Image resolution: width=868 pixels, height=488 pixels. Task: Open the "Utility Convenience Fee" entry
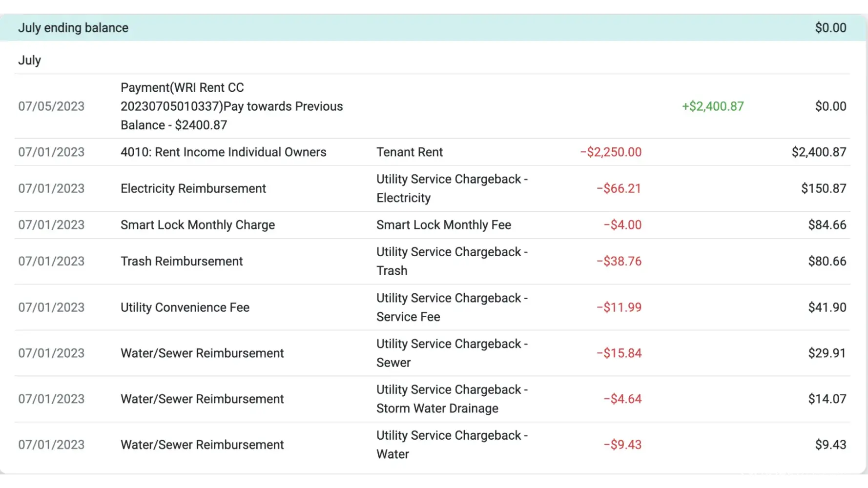tap(185, 307)
